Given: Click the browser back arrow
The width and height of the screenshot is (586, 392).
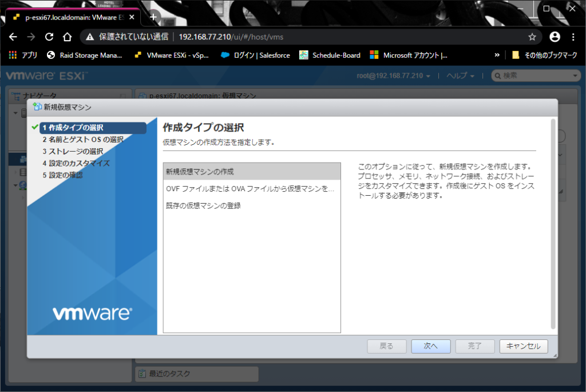Looking at the screenshot, I should pyautogui.click(x=13, y=37).
